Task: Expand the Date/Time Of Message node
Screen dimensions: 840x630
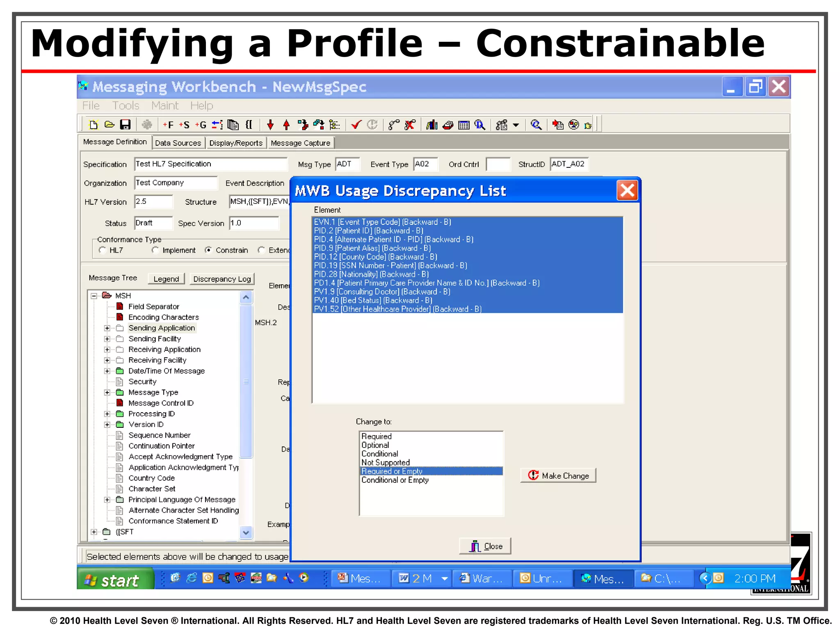Action: coord(107,371)
